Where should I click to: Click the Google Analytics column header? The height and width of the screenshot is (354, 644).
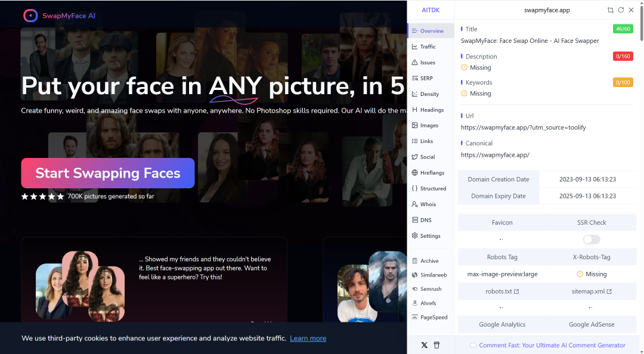pos(502,324)
